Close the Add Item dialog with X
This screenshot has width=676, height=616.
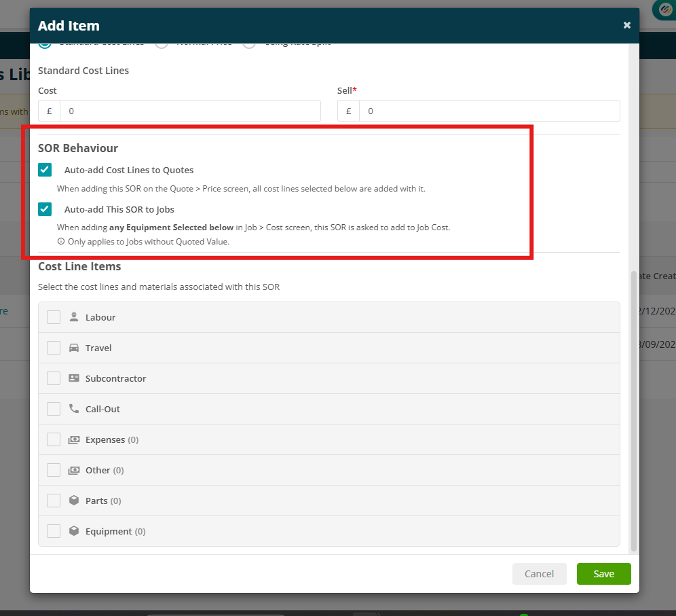click(627, 25)
